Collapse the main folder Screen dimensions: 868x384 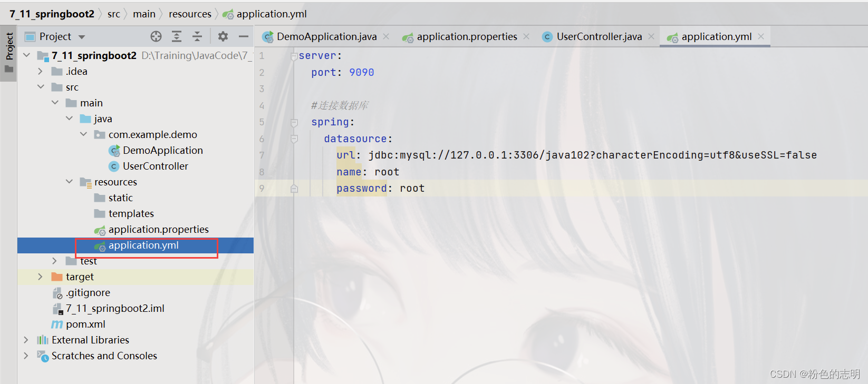(x=55, y=102)
